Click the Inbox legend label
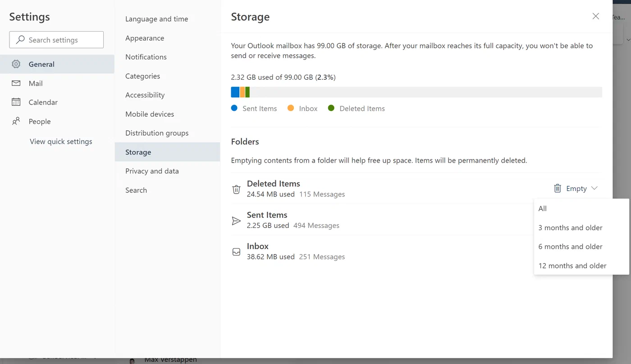This screenshot has height=364, width=631. [308, 109]
